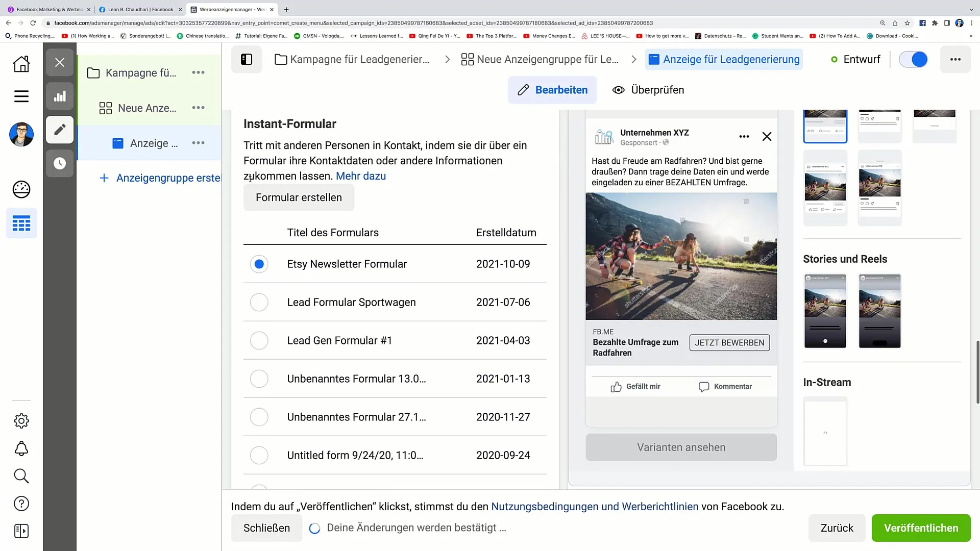This screenshot has height=551, width=980.
Task: Select Kampagne folder in tree
Action: coord(132,72)
